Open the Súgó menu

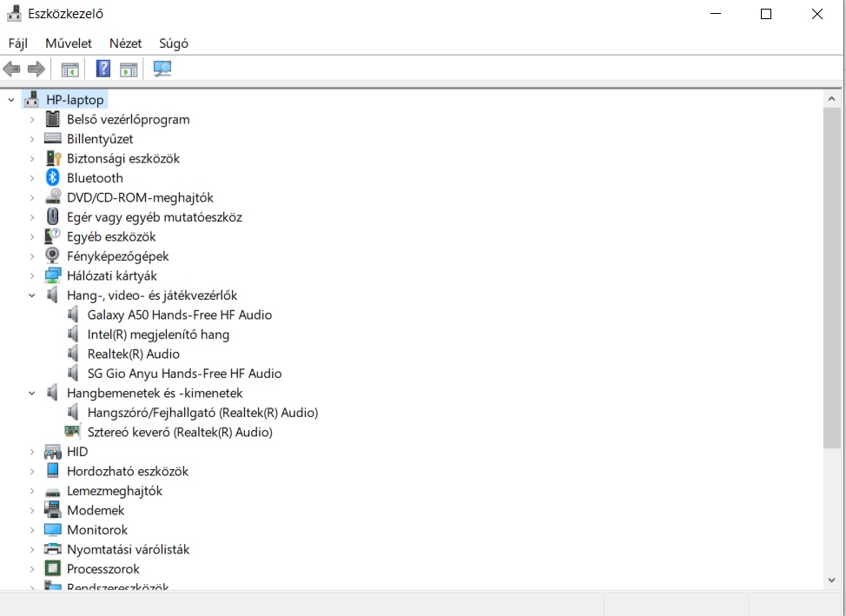[174, 43]
